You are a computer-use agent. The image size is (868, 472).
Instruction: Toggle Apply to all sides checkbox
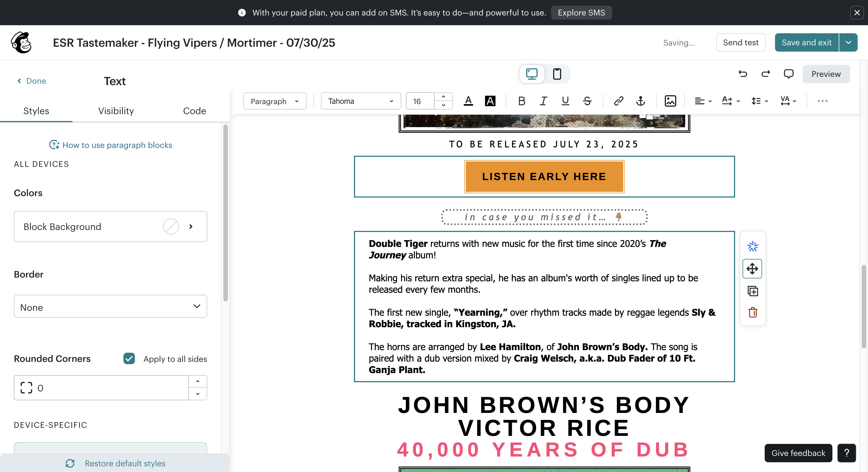click(129, 358)
